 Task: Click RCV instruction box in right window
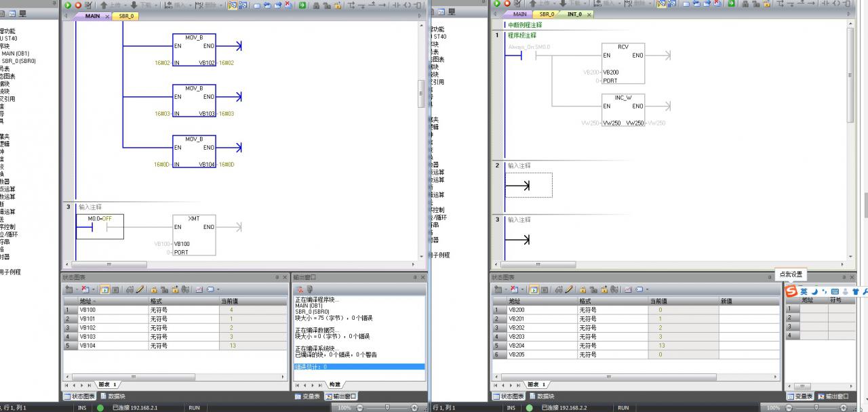(x=623, y=64)
